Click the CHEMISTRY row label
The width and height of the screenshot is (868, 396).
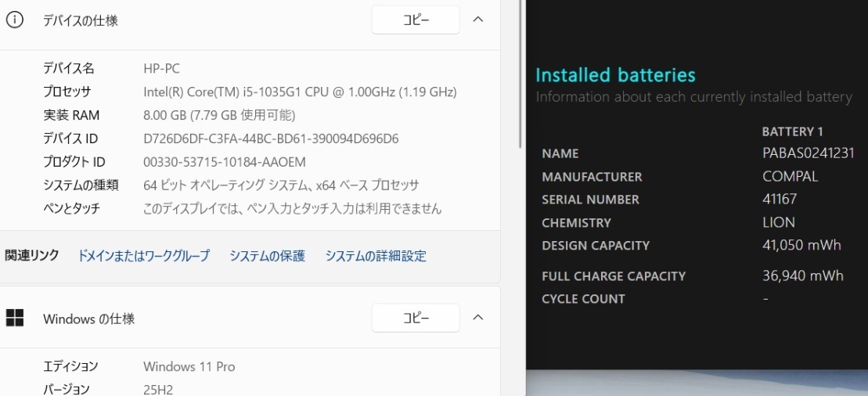pyautogui.click(x=576, y=222)
